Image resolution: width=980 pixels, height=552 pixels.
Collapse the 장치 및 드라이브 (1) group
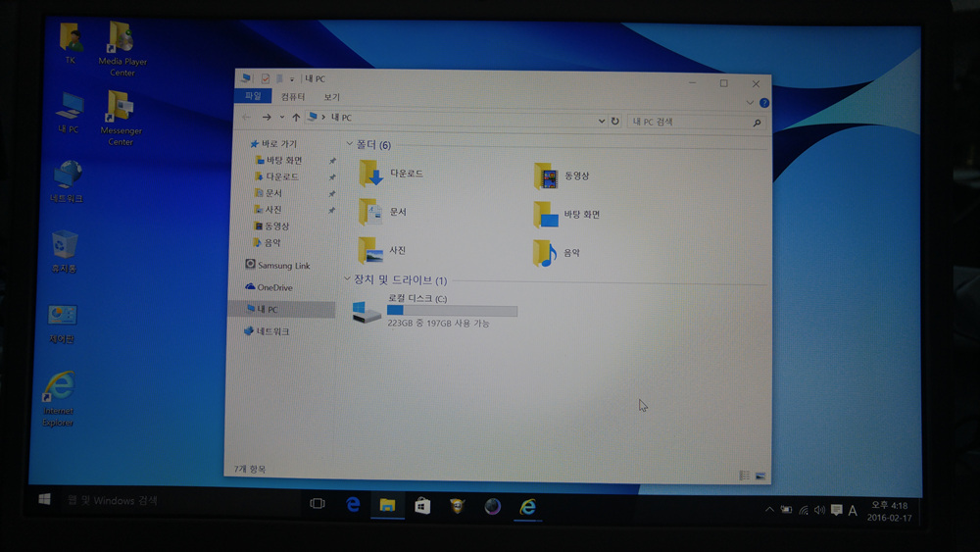click(x=347, y=278)
